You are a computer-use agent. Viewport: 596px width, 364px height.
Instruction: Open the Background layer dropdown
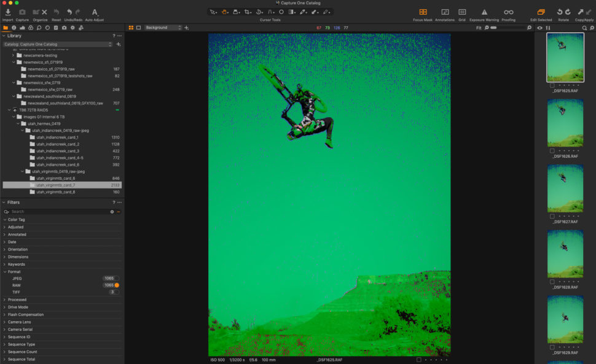(x=162, y=27)
